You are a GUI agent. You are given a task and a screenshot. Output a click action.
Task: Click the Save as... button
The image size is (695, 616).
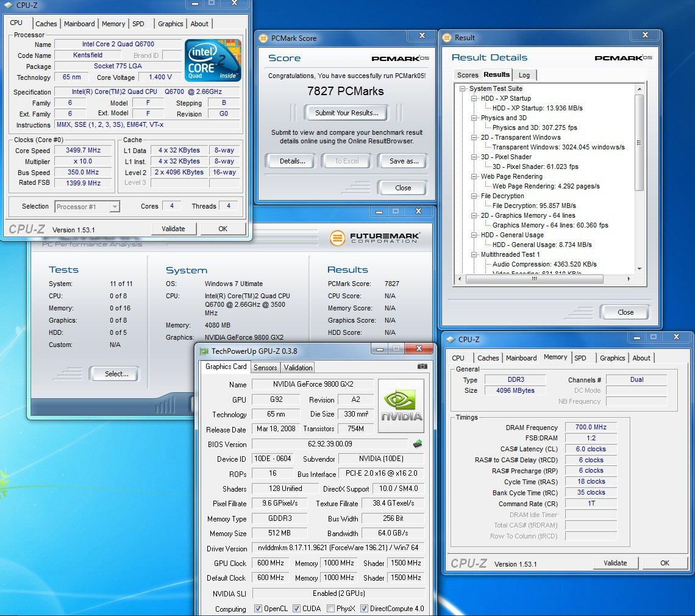tap(404, 161)
